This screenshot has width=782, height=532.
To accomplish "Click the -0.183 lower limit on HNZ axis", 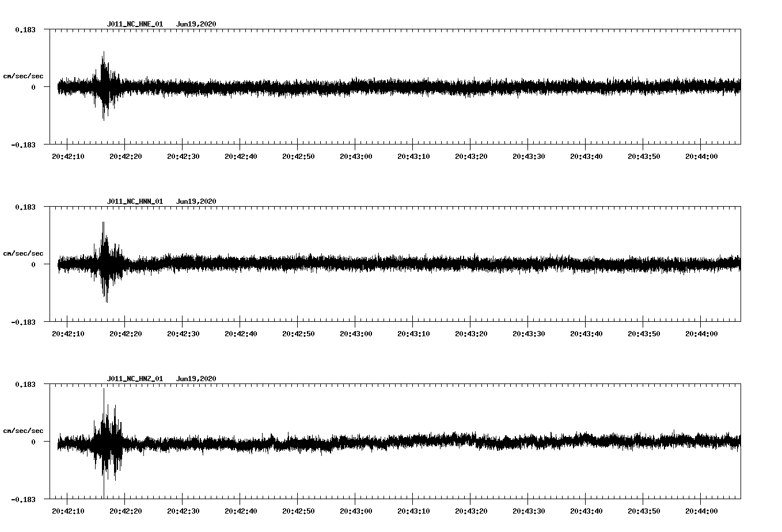I will point(23,499).
